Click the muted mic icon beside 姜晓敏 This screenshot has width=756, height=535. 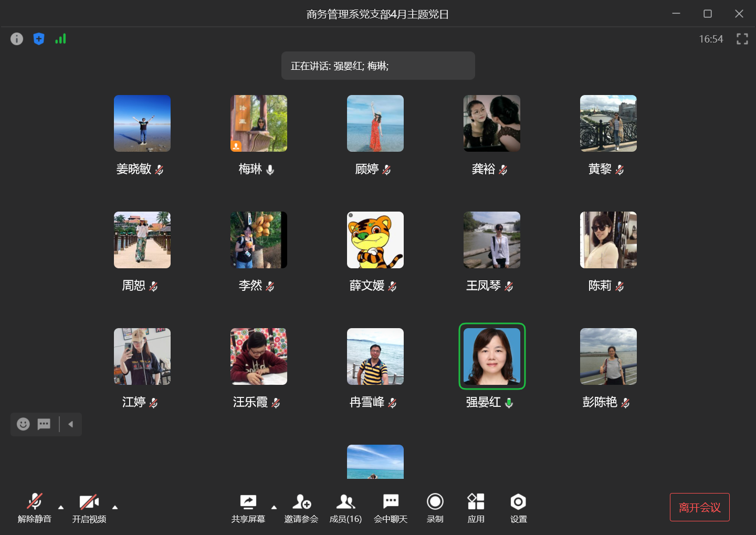159,170
